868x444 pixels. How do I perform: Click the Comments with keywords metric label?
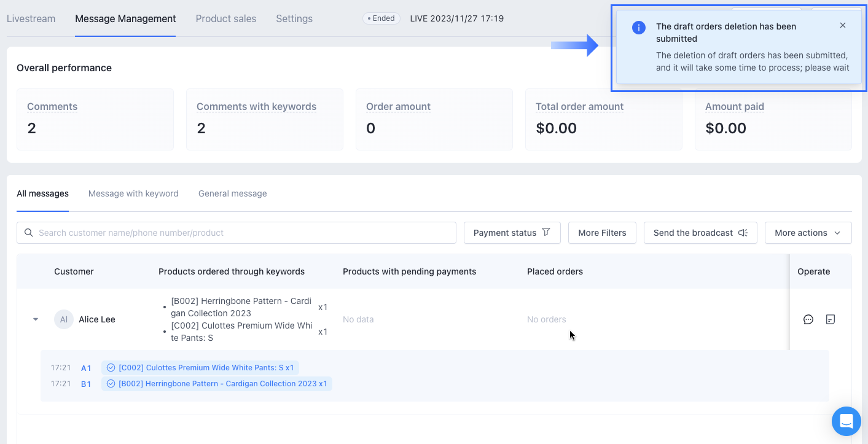(256, 107)
